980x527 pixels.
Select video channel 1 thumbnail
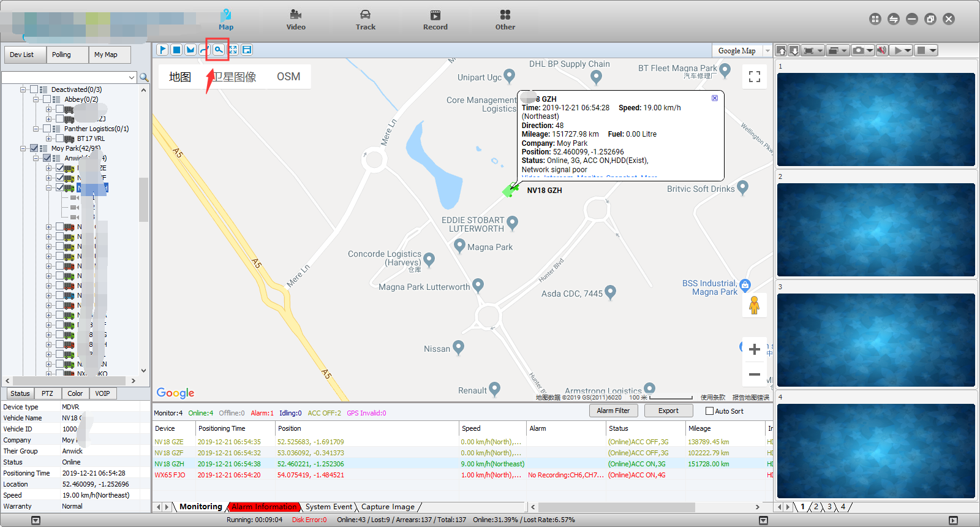(876, 119)
